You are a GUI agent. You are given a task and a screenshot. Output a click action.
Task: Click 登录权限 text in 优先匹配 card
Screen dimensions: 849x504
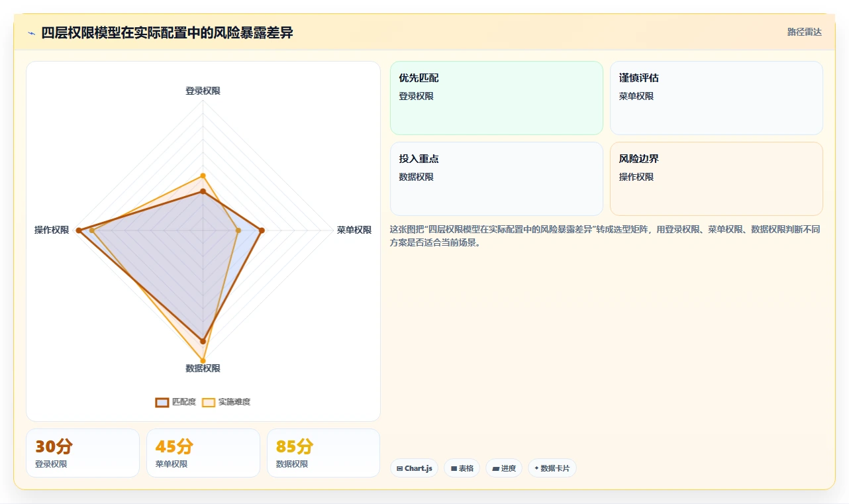coord(416,96)
